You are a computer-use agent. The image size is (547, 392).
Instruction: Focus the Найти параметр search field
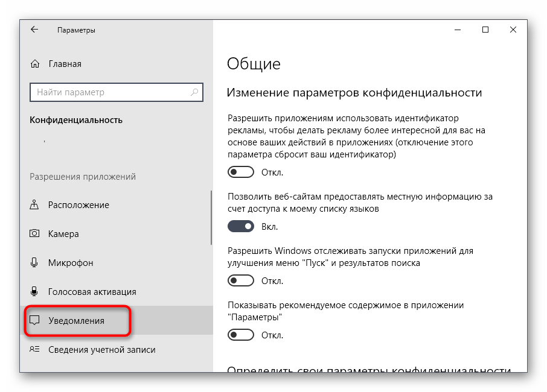click(116, 92)
